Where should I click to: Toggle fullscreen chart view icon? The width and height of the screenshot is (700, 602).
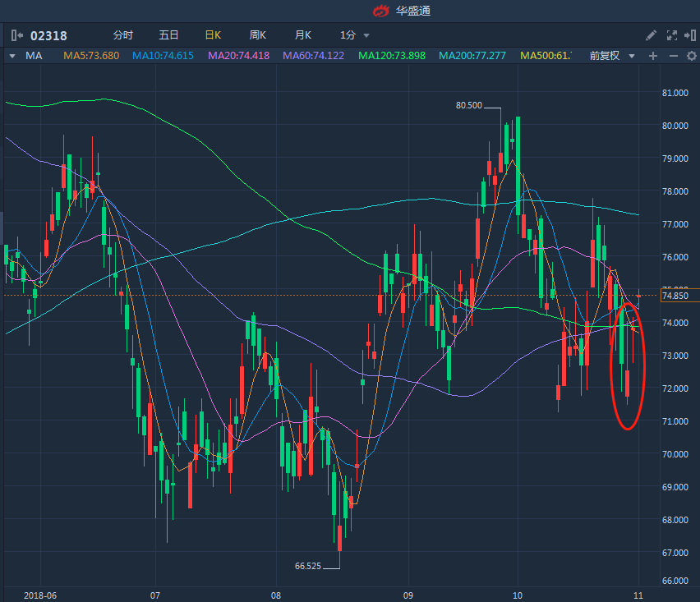click(x=671, y=35)
